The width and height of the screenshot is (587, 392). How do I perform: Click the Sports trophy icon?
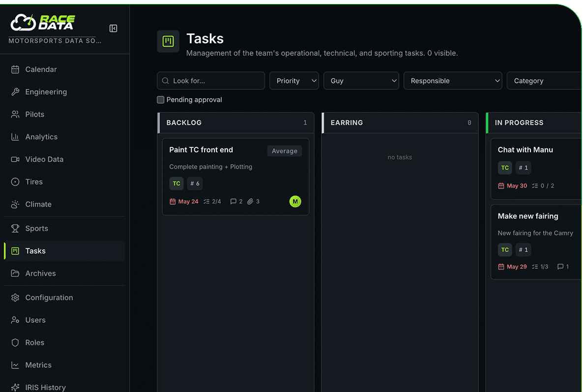tap(15, 228)
